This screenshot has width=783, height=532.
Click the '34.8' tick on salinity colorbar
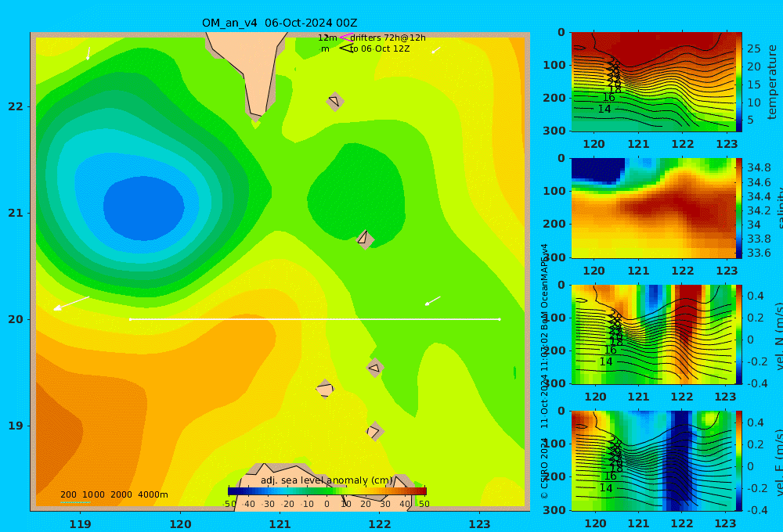[x=759, y=167]
